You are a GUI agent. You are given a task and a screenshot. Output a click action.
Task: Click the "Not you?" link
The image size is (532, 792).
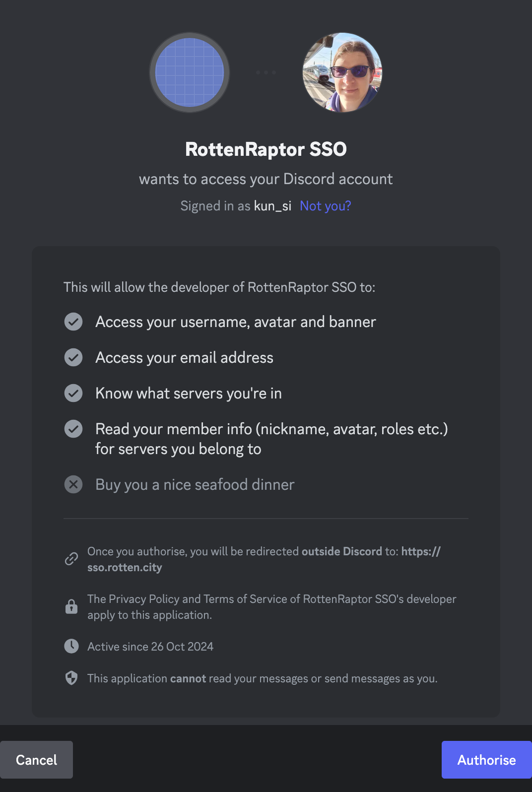325,206
